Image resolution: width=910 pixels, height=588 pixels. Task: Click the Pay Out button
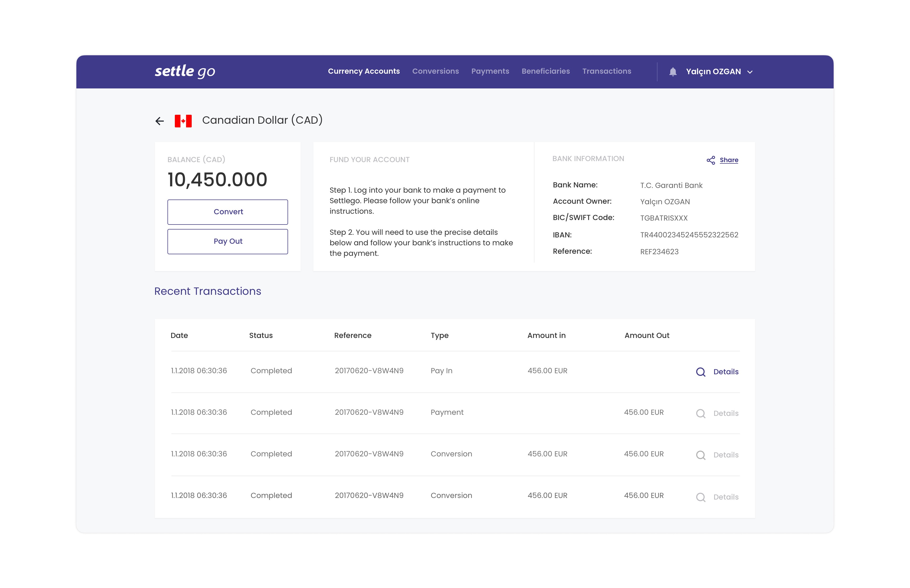tap(227, 241)
